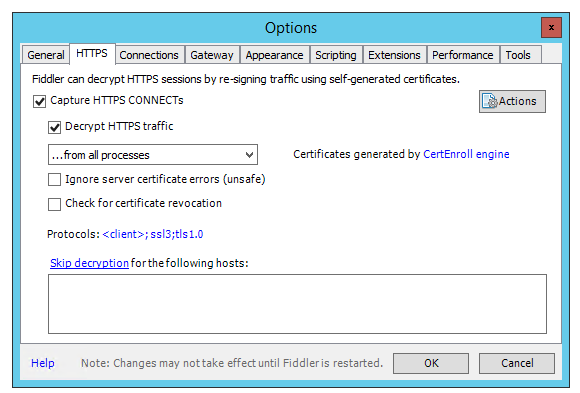This screenshot has width=580, height=393.
Task: Click the Skip decryption link
Action: (x=90, y=263)
